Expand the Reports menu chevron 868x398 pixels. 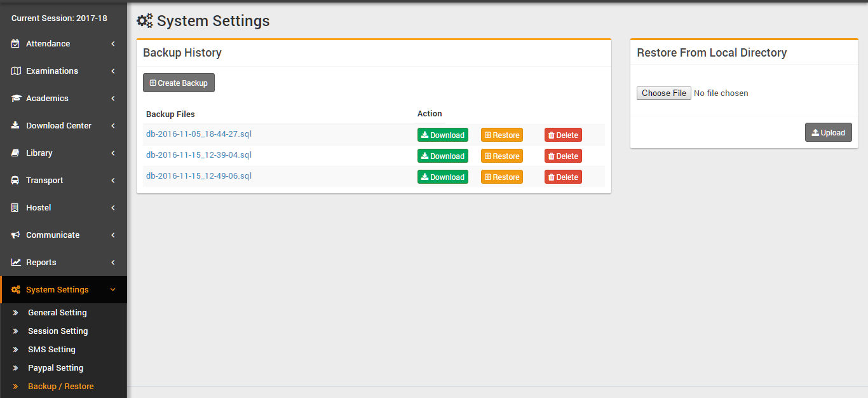[x=113, y=263]
